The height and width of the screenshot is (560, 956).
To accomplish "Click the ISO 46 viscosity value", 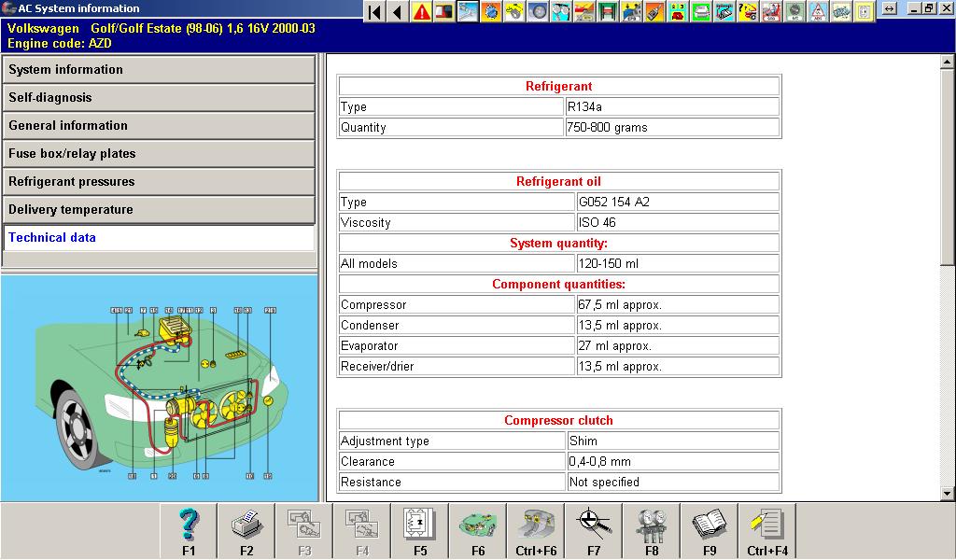I will (x=678, y=222).
